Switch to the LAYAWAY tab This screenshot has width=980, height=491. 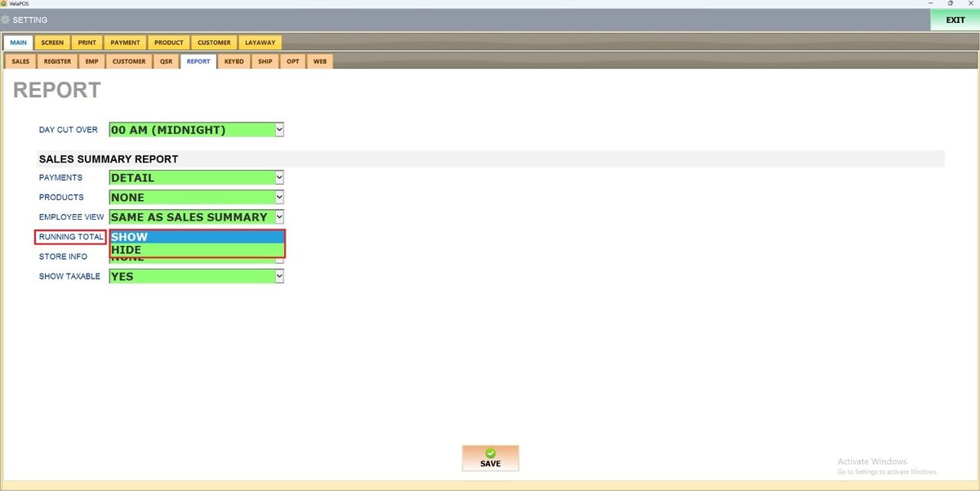[x=261, y=42]
